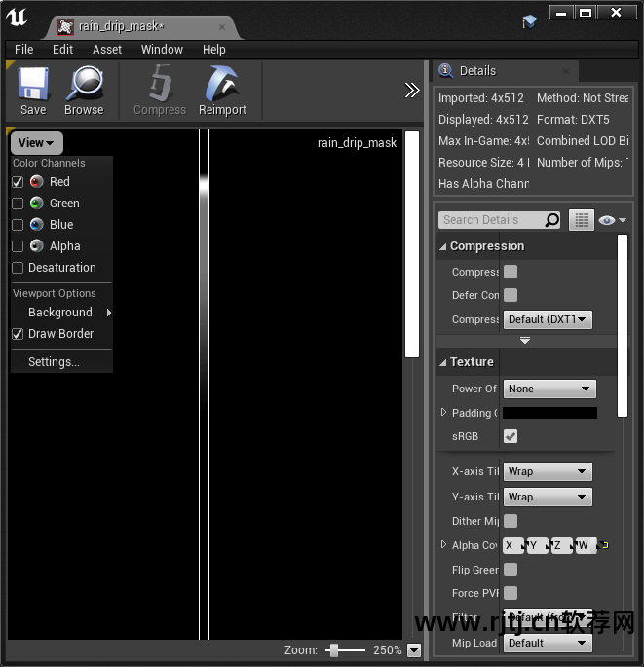Screen dimensions: 644x667
Task: Click the Alpha Coverage W value field
Action: point(587,545)
